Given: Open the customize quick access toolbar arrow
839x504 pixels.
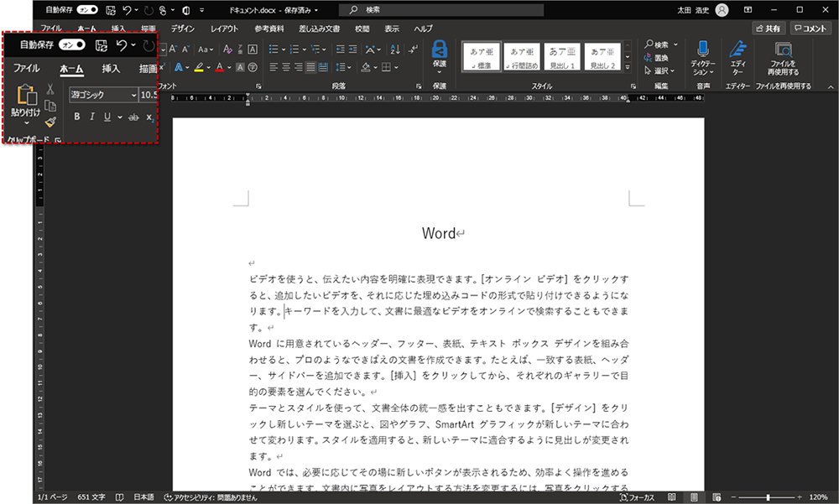Looking at the screenshot, I should pos(201,10).
